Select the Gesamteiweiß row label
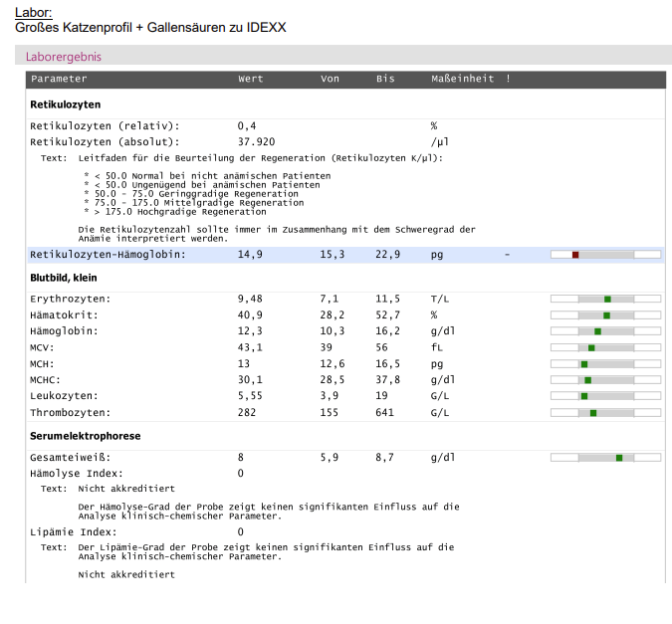Viewport: 672px width, 624px height. point(71,458)
